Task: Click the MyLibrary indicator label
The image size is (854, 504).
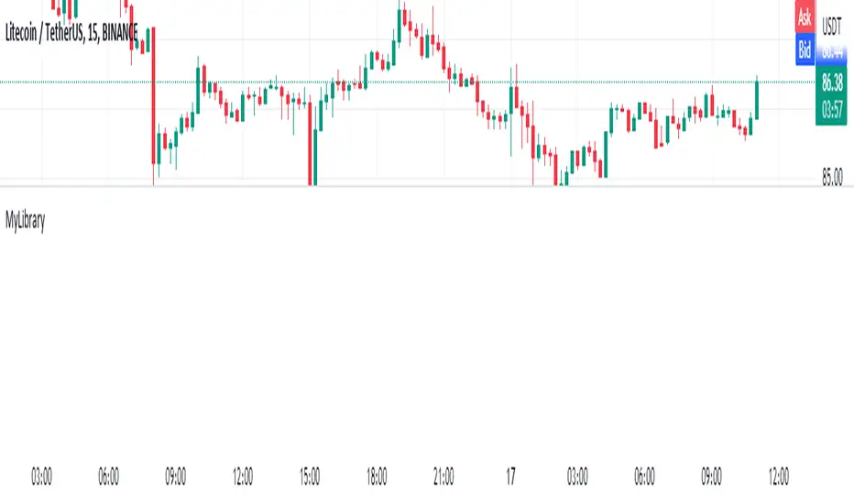Action: click(x=25, y=221)
